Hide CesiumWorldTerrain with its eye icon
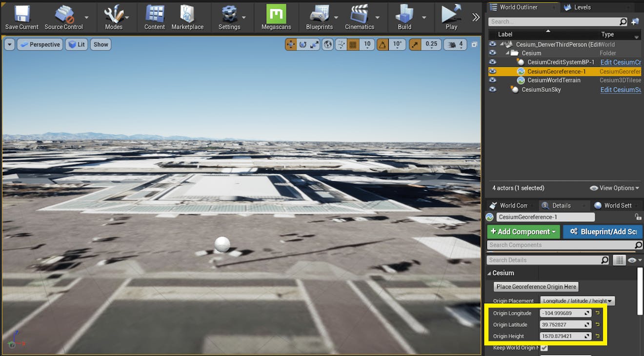This screenshot has height=356, width=644. coord(493,80)
